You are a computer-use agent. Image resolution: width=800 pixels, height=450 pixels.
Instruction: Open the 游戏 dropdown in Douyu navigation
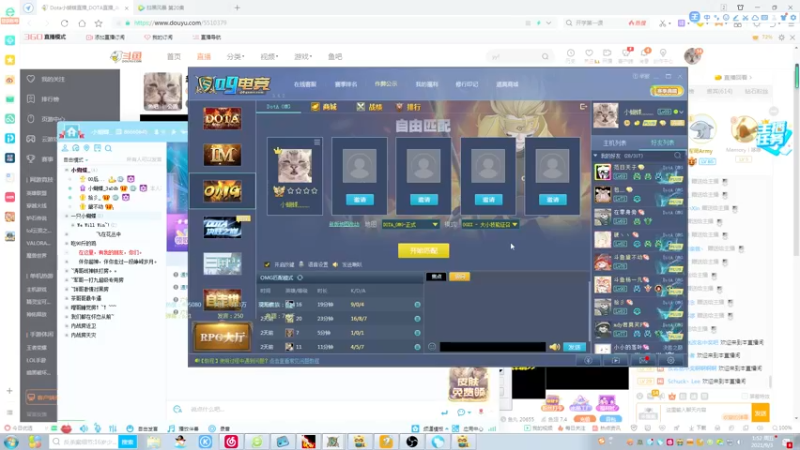tap(303, 57)
